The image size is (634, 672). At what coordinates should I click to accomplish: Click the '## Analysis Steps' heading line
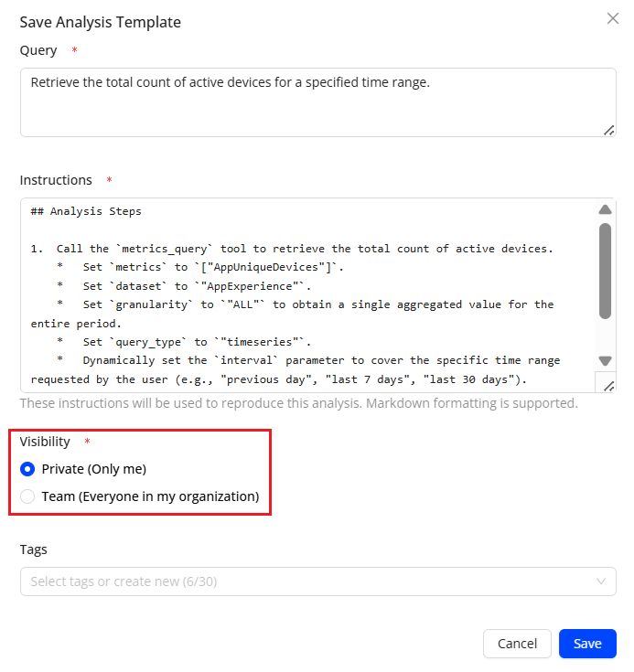86,211
